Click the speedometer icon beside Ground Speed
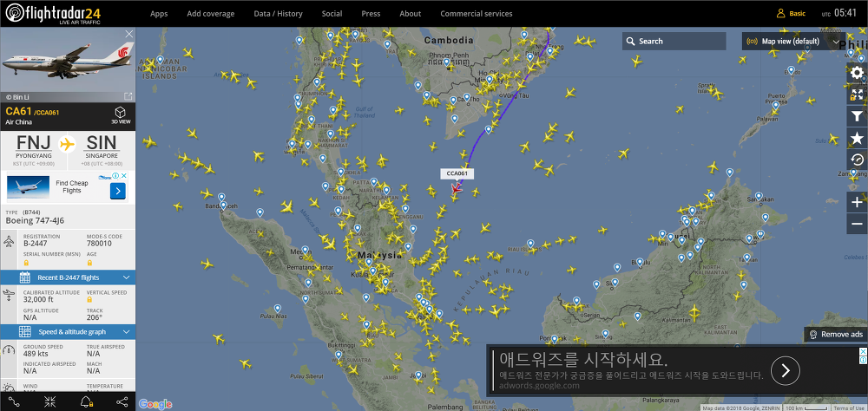This screenshot has width=868, height=411. (9, 350)
